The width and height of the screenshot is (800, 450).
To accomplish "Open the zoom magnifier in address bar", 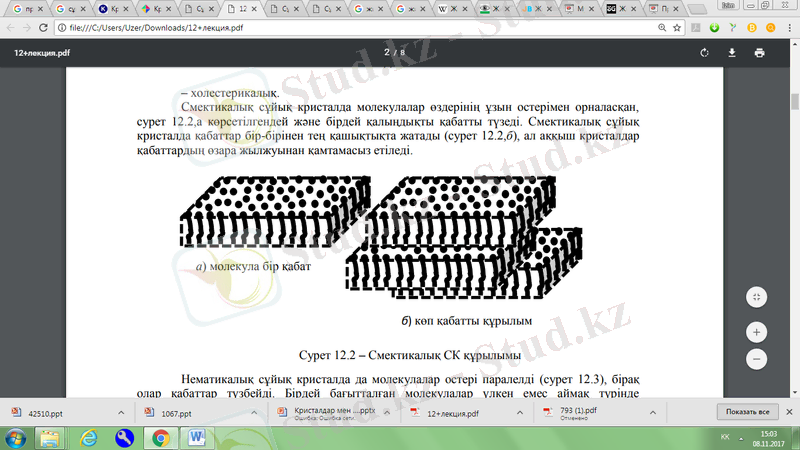I will click(662, 28).
